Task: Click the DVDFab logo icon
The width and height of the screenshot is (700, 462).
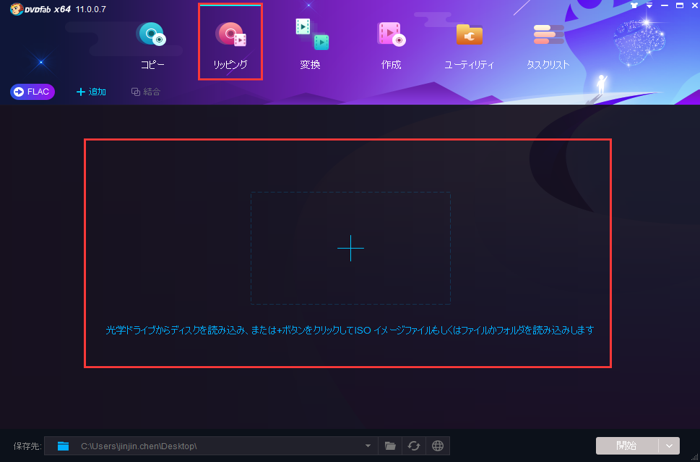Action: coord(17,9)
